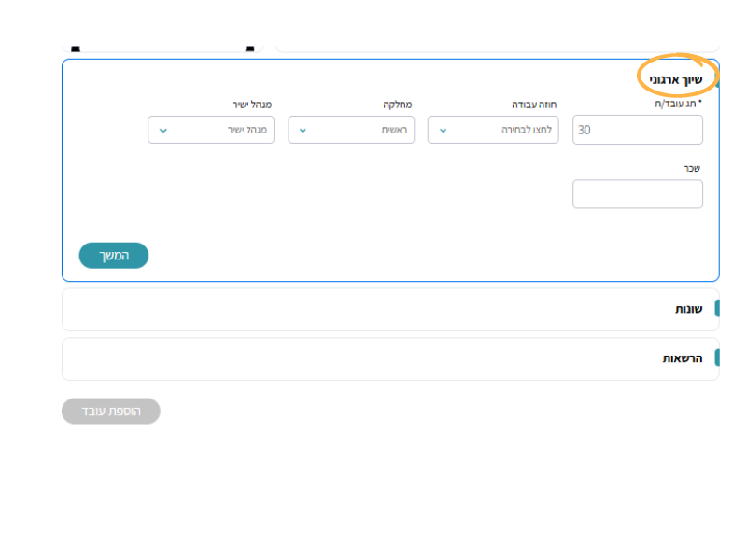Expand the הרשאות section

coord(682,357)
